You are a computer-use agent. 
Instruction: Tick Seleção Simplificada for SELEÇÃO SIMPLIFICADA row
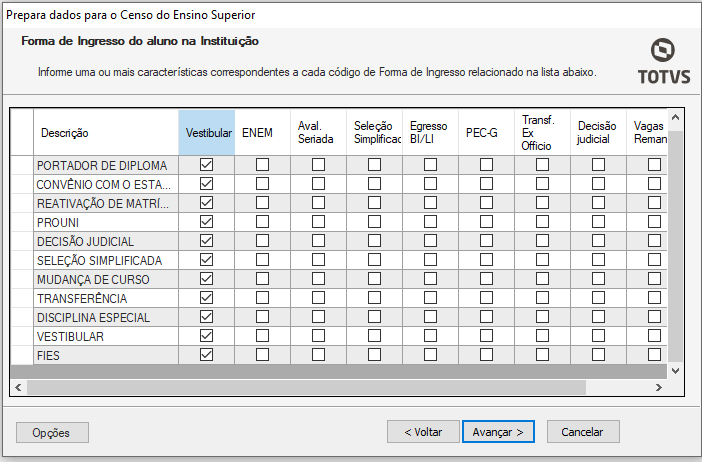(x=374, y=260)
